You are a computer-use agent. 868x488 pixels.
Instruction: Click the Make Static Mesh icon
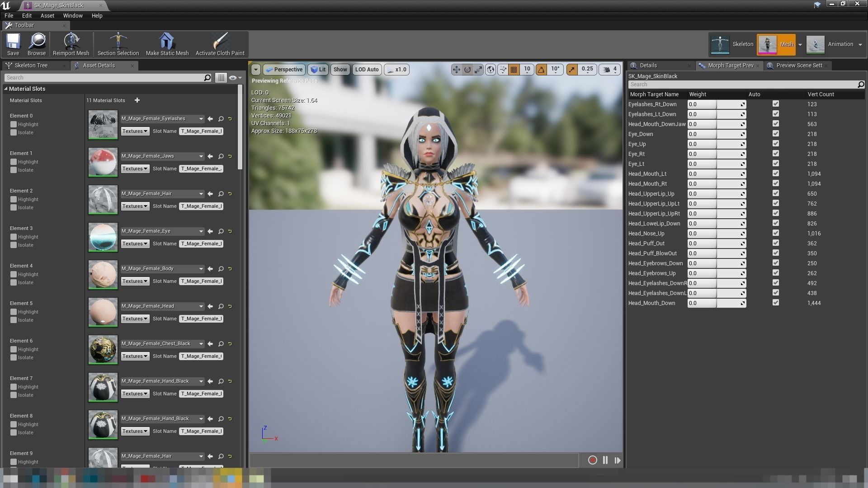(167, 43)
